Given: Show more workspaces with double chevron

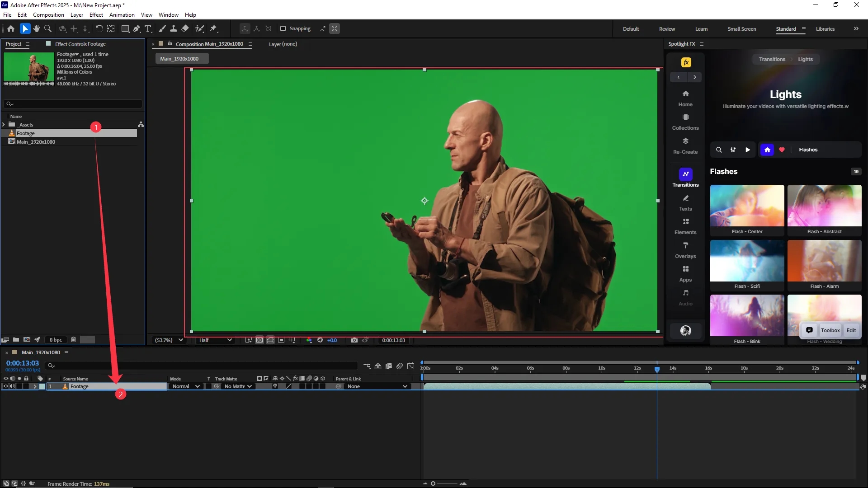Looking at the screenshot, I should coord(856,28).
